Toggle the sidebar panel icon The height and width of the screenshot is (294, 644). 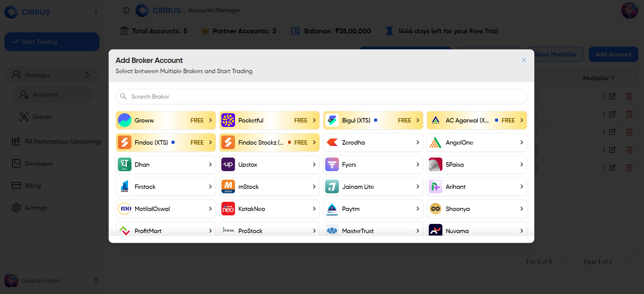126,10
